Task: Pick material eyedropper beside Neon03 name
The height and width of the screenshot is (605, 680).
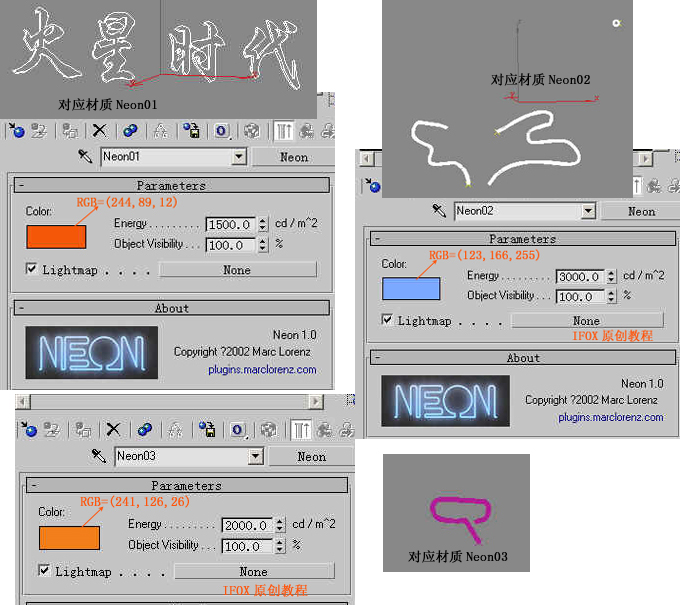Action: pyautogui.click(x=99, y=456)
